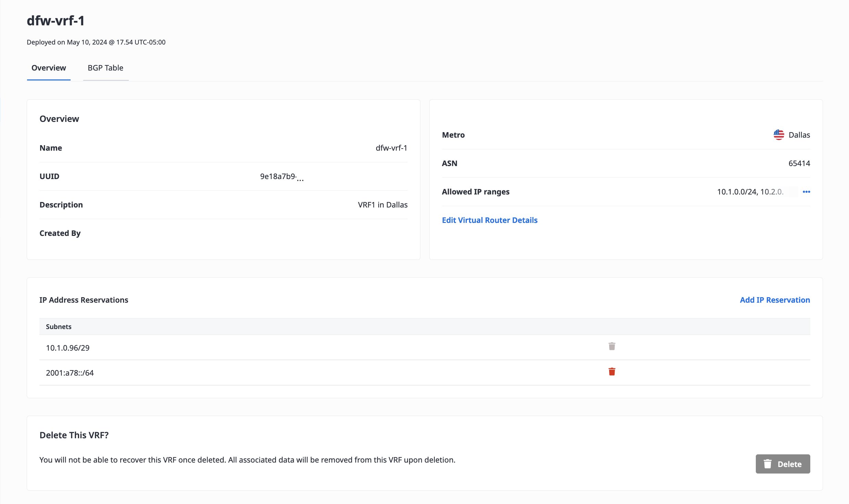Click the Metro label
The height and width of the screenshot is (504, 849).
click(x=453, y=135)
